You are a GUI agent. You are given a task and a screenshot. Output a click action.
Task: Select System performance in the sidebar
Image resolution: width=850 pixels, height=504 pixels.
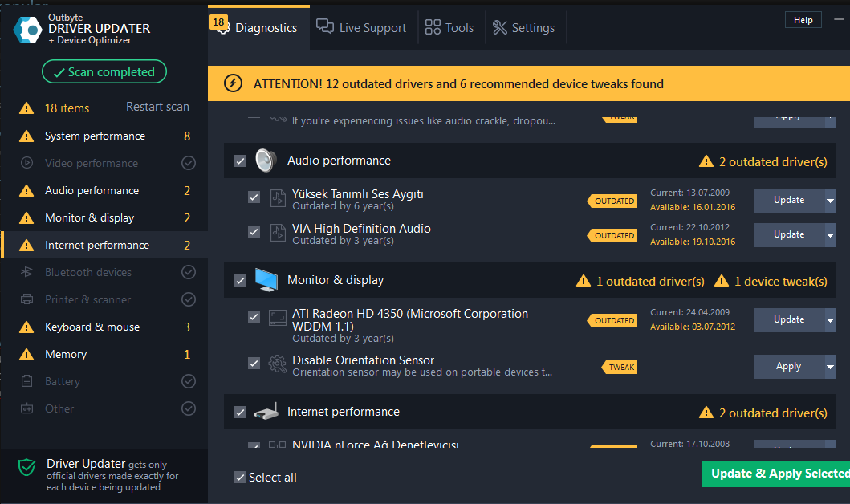click(104, 136)
